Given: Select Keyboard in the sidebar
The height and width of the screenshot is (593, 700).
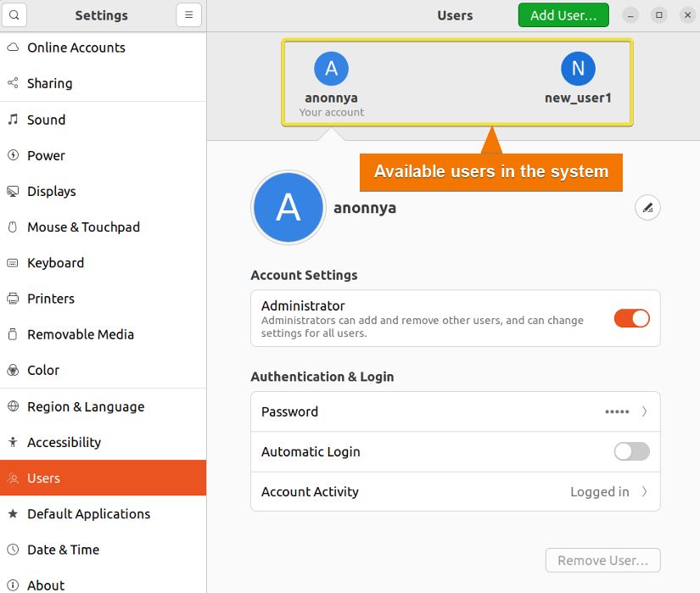Looking at the screenshot, I should click(x=104, y=263).
